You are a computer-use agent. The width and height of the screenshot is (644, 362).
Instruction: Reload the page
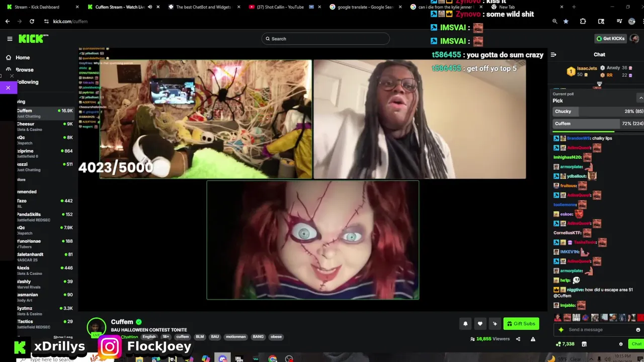(32, 22)
